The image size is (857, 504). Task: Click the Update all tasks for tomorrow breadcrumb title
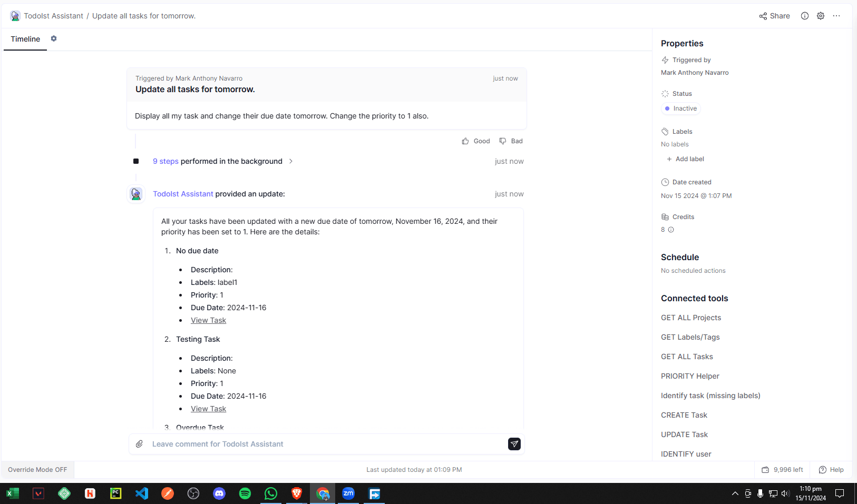tap(144, 16)
